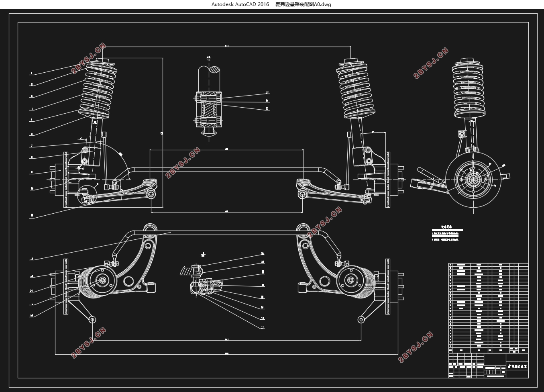The width and height of the screenshot is (544, 392).
Task: Select part callout number 16 in the plan view
Action: click(32, 316)
